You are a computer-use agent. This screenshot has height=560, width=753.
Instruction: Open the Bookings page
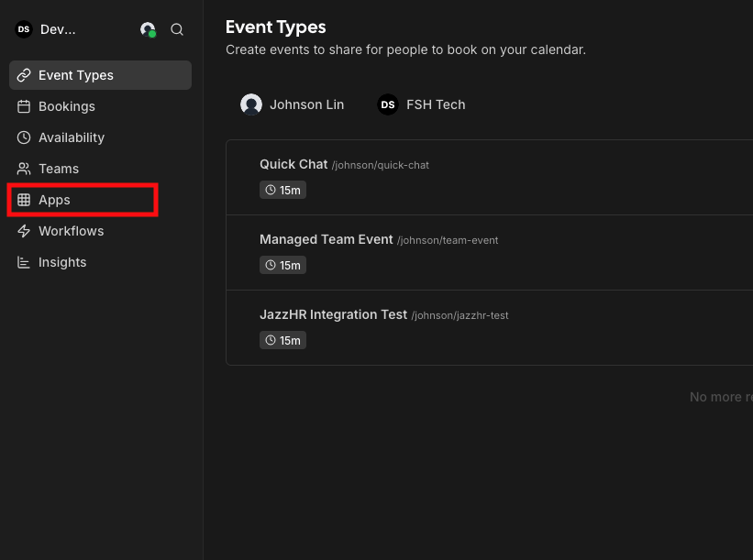[x=66, y=106]
